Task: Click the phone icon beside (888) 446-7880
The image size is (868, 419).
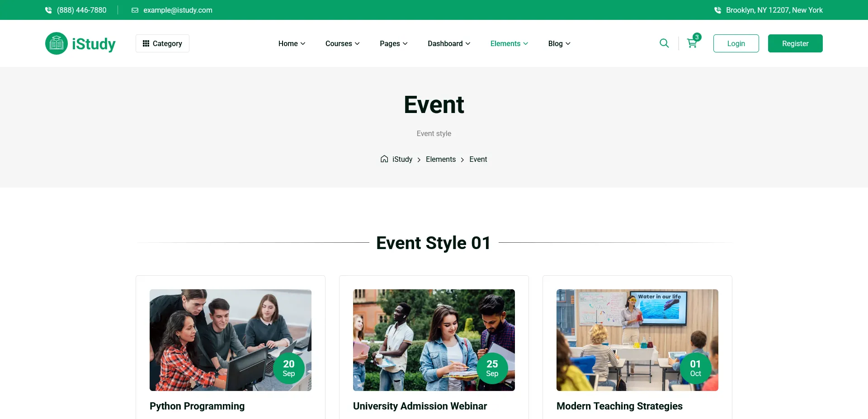Action: point(48,10)
